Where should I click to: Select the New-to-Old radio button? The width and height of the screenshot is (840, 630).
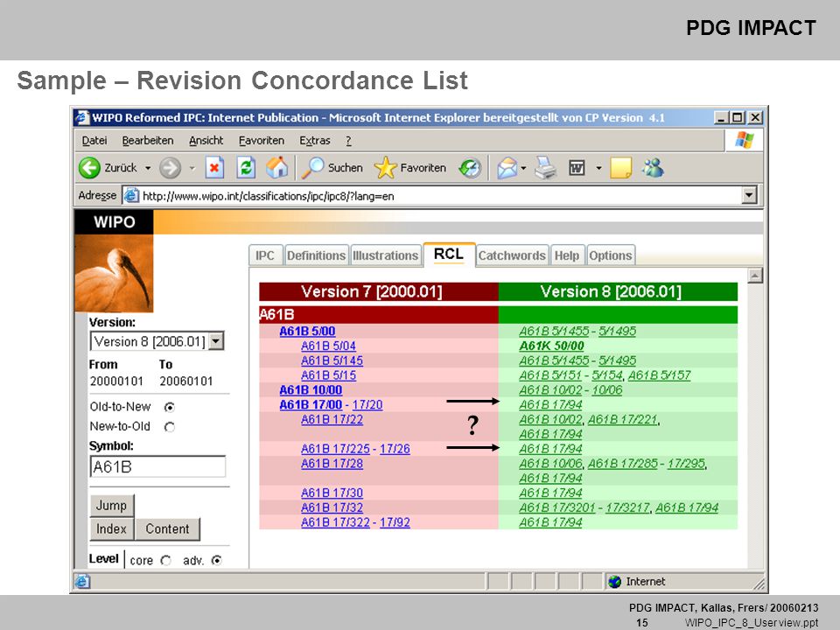pos(169,427)
